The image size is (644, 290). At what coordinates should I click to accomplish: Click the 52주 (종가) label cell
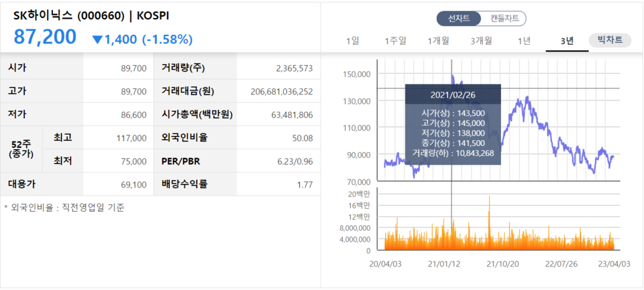[21, 149]
